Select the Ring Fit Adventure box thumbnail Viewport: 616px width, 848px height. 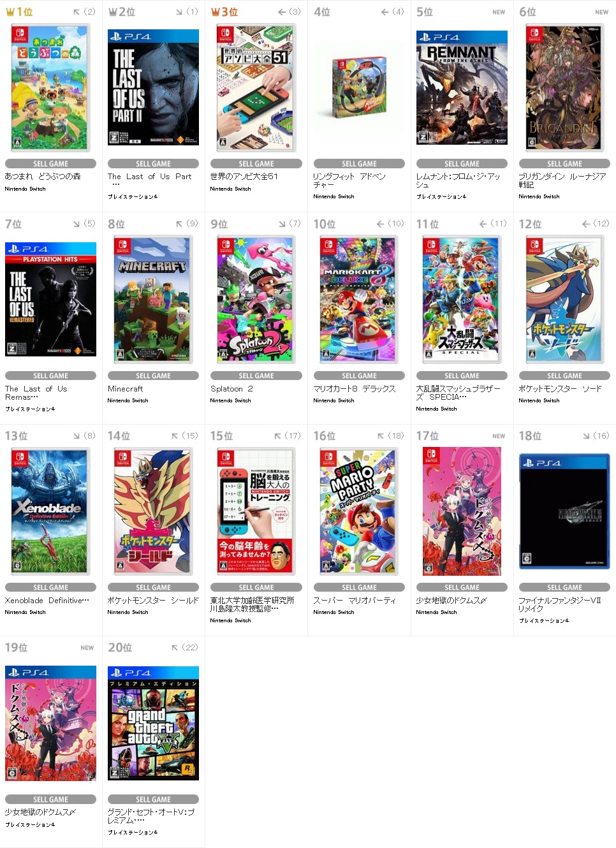pyautogui.click(x=359, y=87)
